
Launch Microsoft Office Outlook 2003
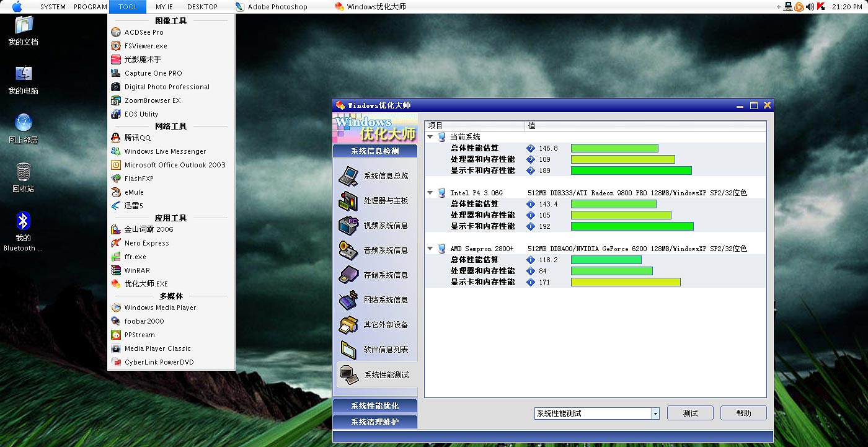(171, 165)
